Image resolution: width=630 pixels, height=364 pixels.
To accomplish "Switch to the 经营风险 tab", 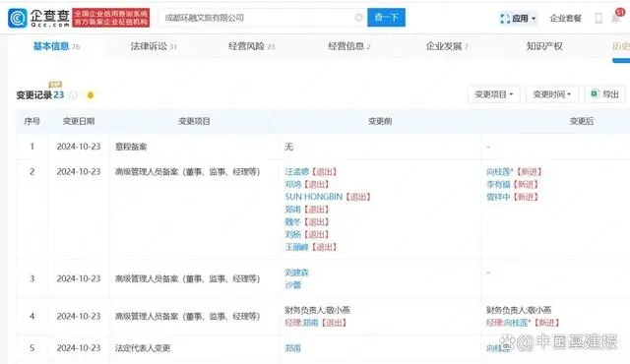I will 252,46.
